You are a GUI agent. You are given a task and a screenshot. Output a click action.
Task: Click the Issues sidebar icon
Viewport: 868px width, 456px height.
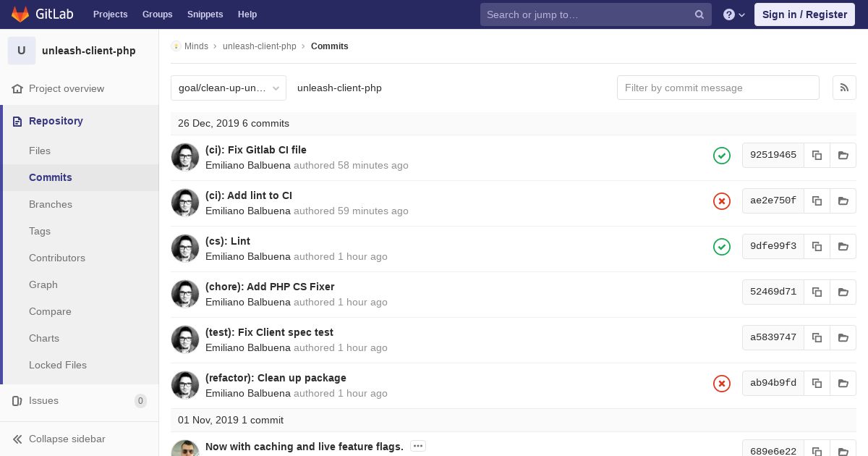tap(17, 400)
